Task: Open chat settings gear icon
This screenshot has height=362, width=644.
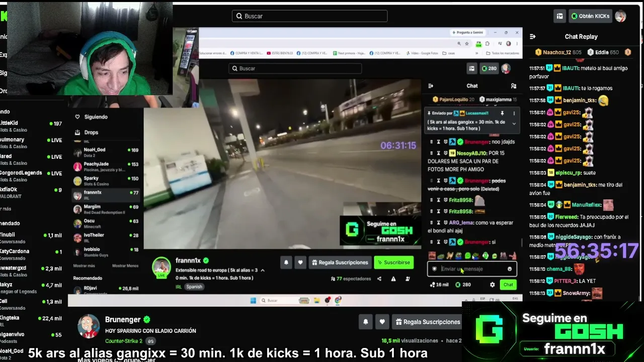Action: click(x=492, y=285)
